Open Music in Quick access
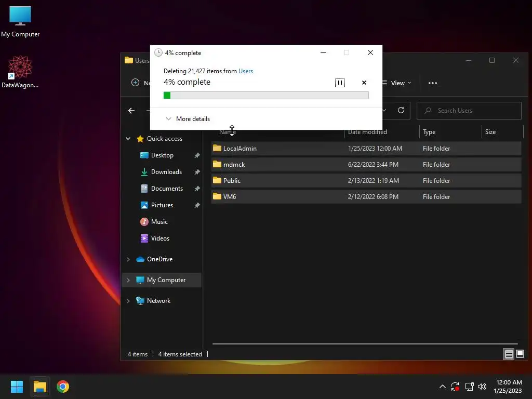Image resolution: width=532 pixels, height=399 pixels. coord(159,221)
